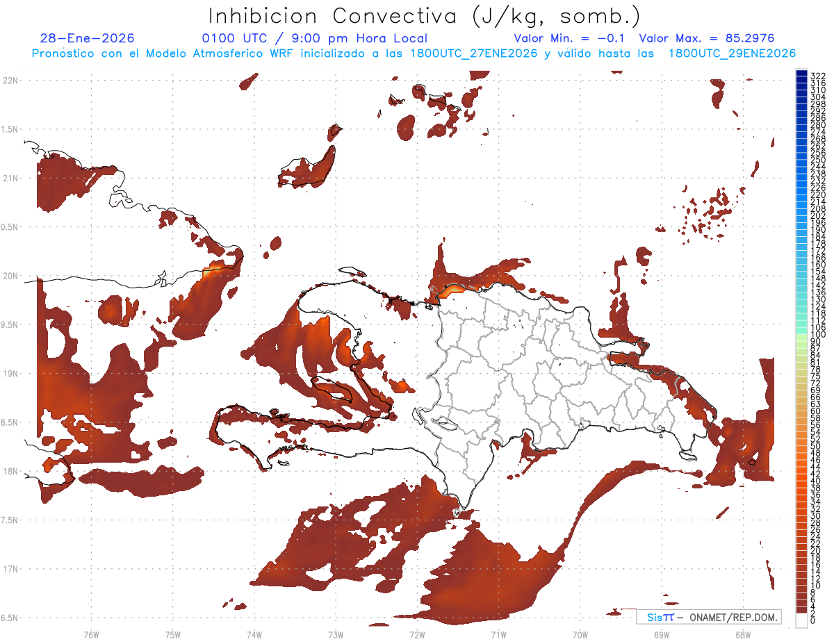Image resolution: width=834 pixels, height=644 pixels.
Task: Select the date label "28-Ene-2026"
Action: 88,38
